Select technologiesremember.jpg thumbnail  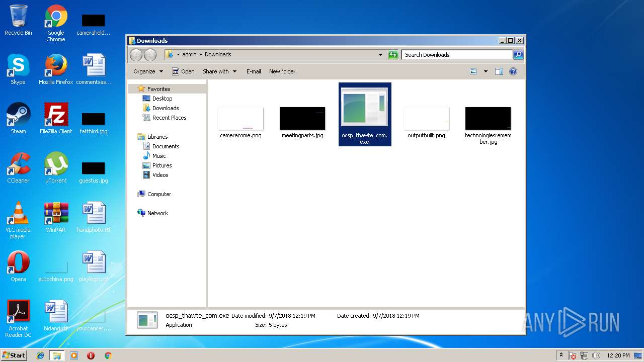488,126
